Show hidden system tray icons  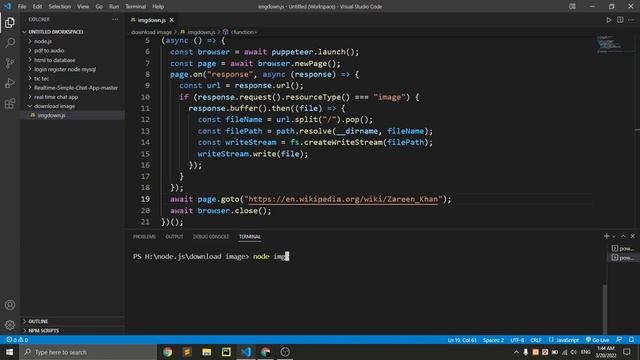tap(516, 352)
